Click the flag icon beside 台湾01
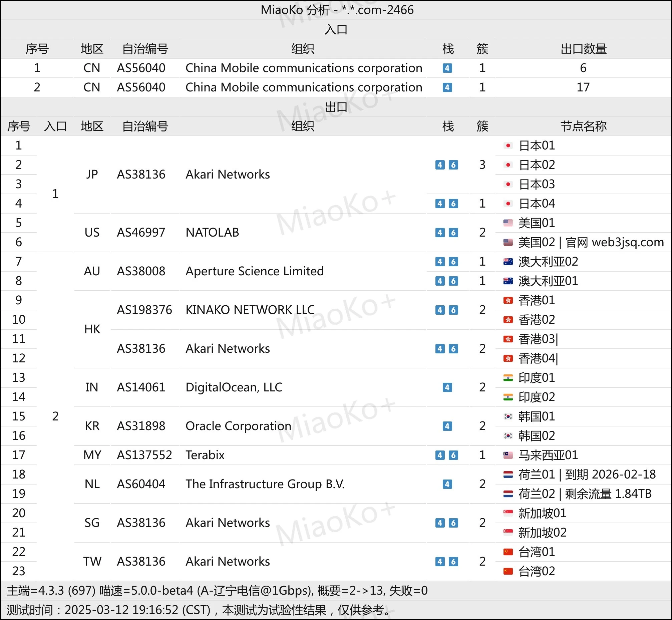Image resolution: width=672 pixels, height=620 pixels. (x=508, y=552)
